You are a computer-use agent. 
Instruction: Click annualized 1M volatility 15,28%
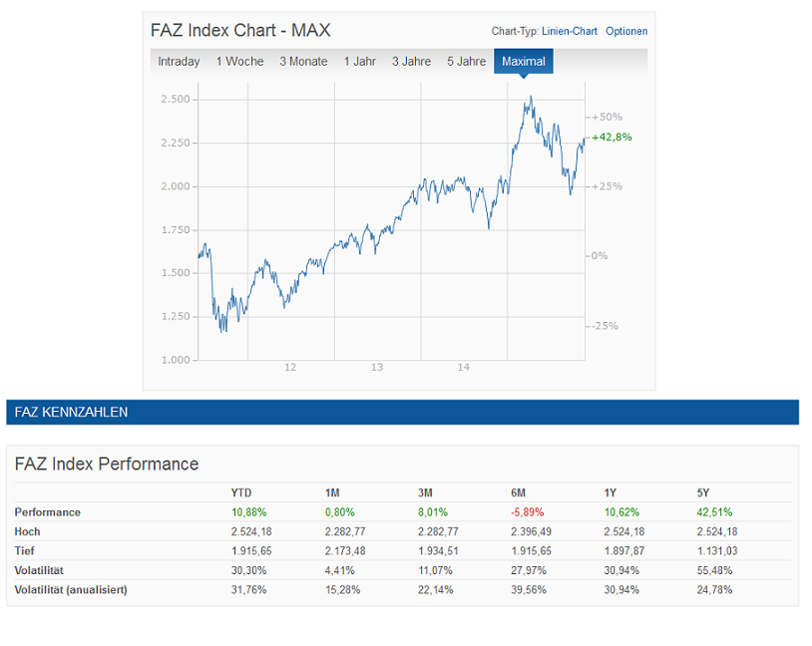tap(342, 589)
